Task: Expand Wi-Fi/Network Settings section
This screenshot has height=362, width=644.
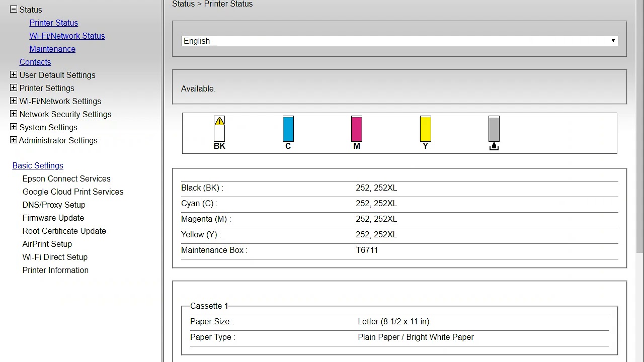Action: click(x=14, y=101)
